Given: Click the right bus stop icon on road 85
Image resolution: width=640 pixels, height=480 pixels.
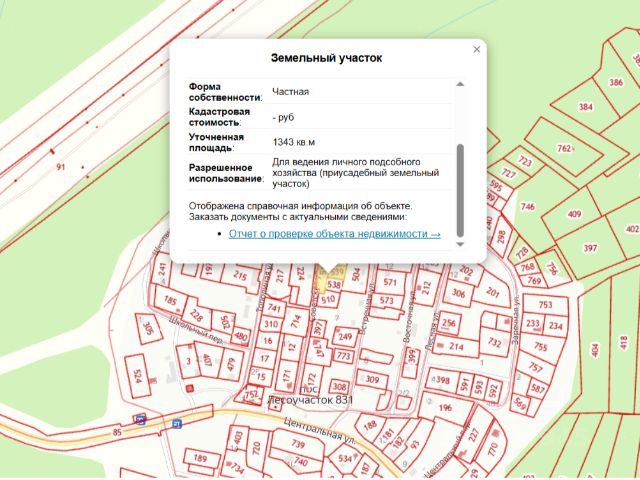Looking at the screenshot, I should (x=177, y=424).
